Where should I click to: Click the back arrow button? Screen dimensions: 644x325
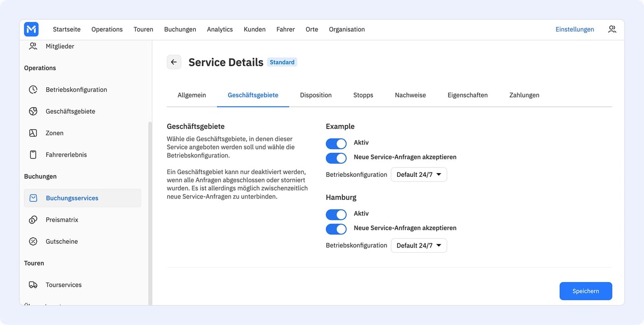click(174, 62)
